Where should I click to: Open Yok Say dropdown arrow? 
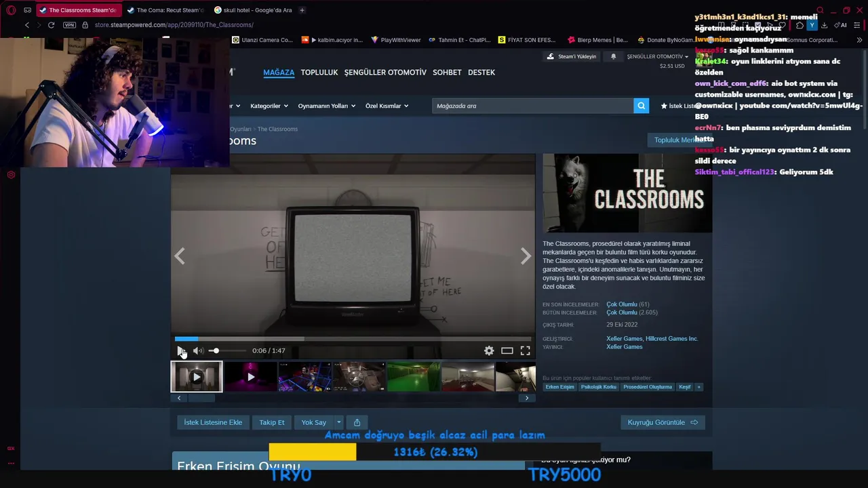click(x=338, y=422)
